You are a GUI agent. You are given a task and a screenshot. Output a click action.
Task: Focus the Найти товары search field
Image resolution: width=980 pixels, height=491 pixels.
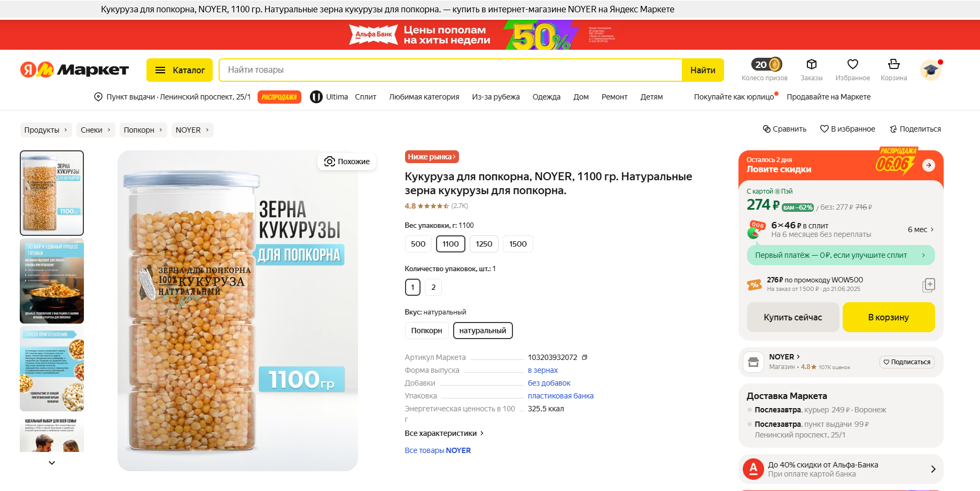pyautogui.click(x=450, y=70)
